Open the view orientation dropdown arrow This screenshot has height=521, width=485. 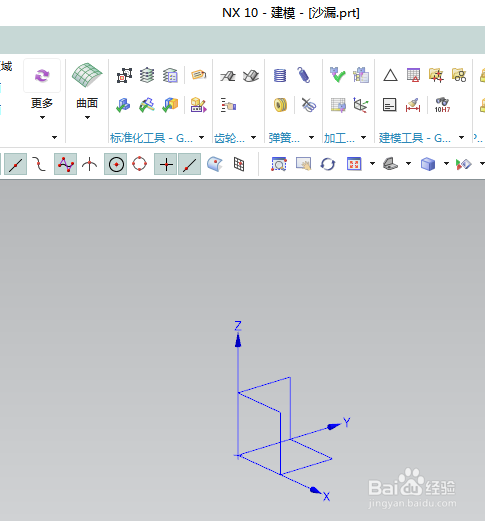click(408, 163)
